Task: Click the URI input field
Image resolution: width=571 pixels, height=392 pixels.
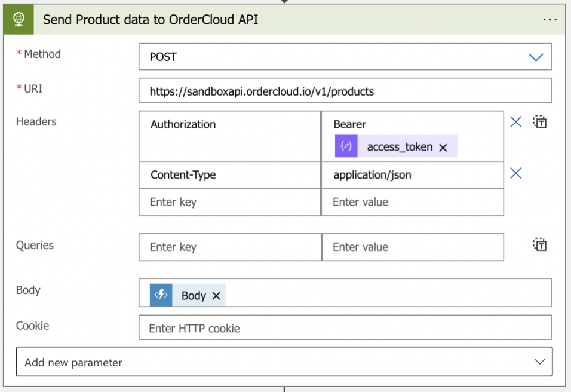Action: (345, 91)
